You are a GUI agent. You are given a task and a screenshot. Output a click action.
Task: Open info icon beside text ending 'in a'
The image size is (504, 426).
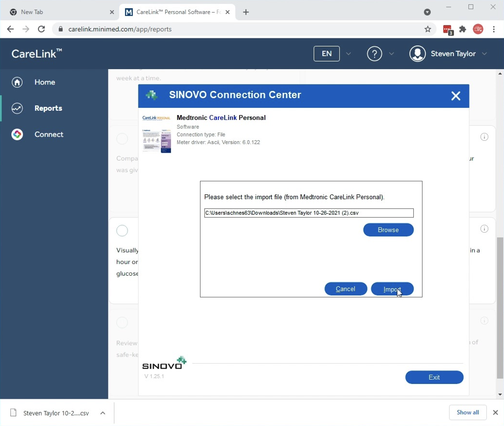tap(484, 229)
